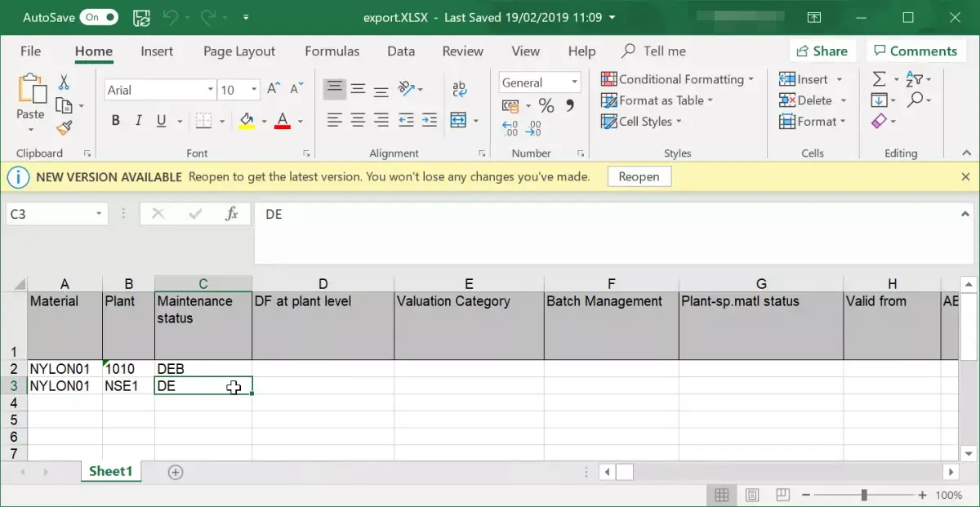
Task: Switch to the Page Layout tab
Action: coord(239,51)
